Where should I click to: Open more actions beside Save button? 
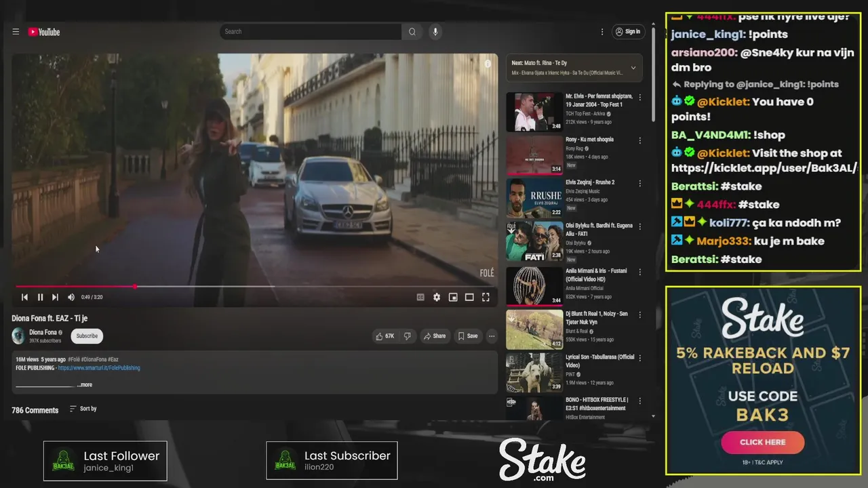click(492, 335)
